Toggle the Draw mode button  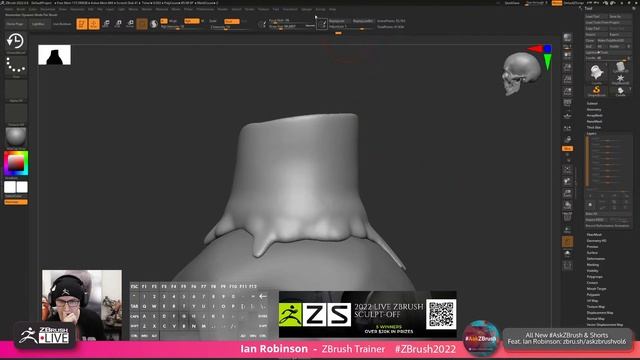(x=94, y=24)
